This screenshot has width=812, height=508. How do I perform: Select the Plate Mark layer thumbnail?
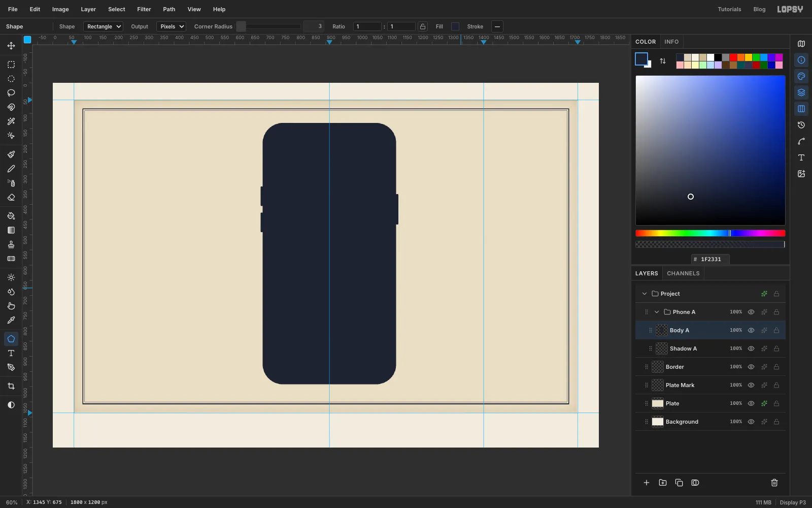(658, 385)
